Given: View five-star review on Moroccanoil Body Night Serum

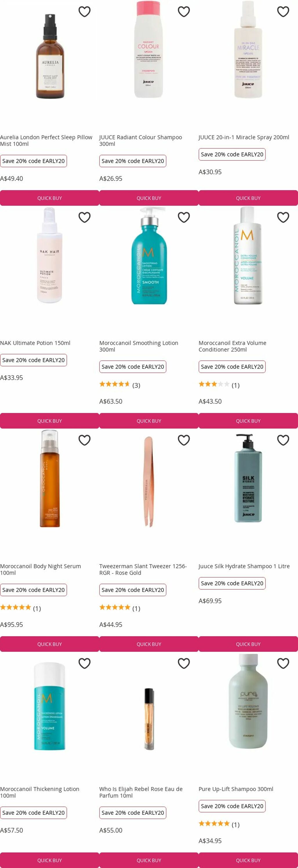Looking at the screenshot, I should click(x=21, y=608).
